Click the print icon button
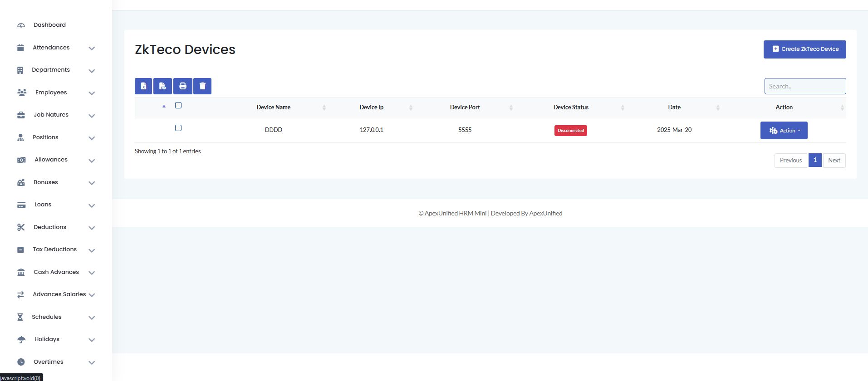 [183, 86]
